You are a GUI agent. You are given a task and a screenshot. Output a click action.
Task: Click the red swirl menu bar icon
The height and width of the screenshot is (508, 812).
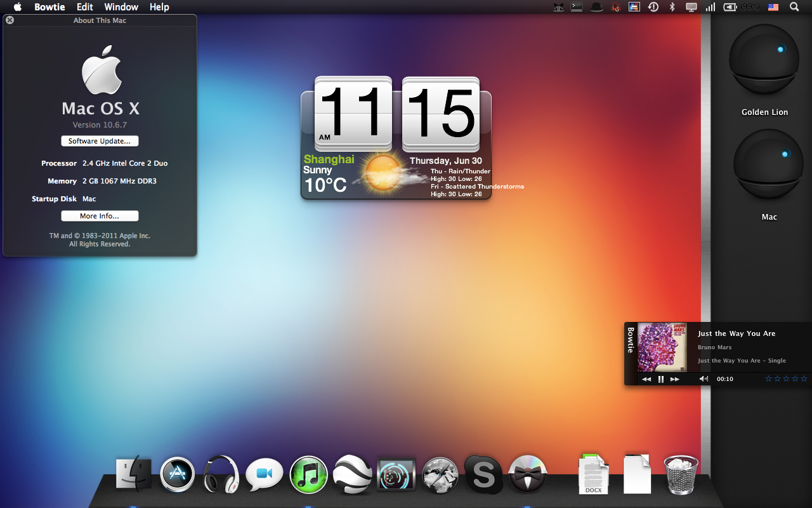(x=615, y=7)
